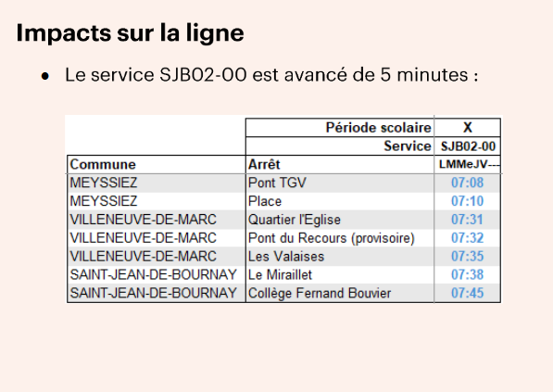Click the 07:32 time value

click(467, 238)
